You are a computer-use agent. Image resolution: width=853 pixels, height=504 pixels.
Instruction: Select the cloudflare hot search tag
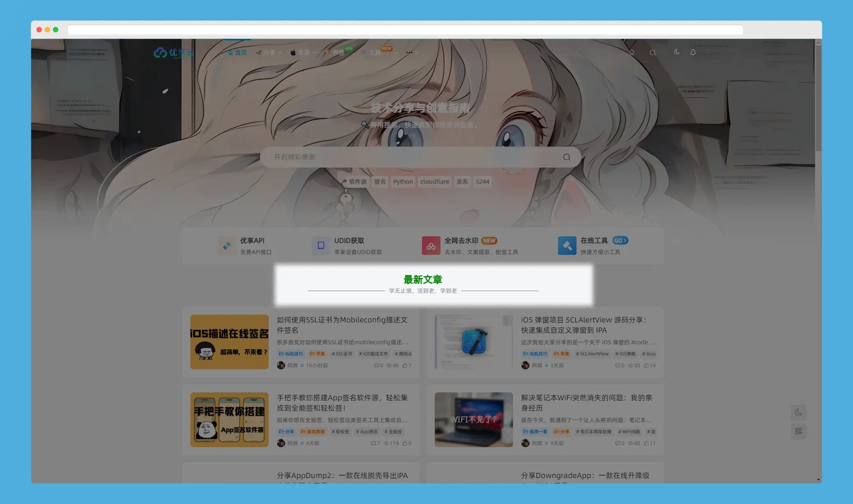[435, 182]
